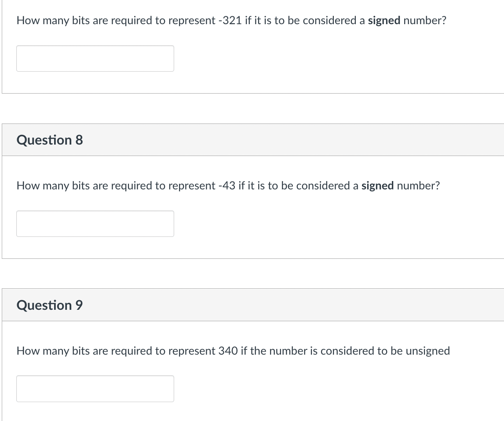Click the answer box under Question 8

pyautogui.click(x=95, y=224)
